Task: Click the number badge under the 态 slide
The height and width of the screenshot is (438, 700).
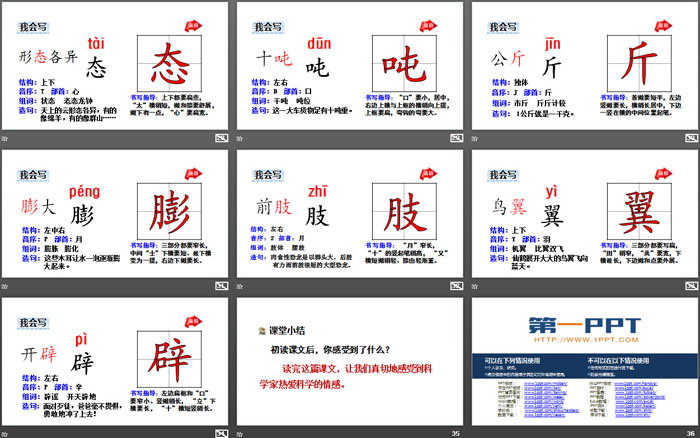Action: pos(221,138)
